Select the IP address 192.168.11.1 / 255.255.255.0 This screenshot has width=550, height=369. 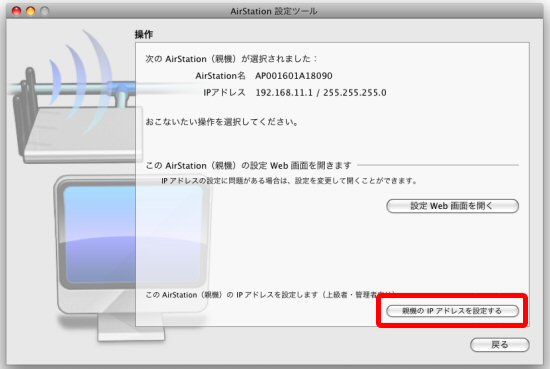pyautogui.click(x=321, y=93)
